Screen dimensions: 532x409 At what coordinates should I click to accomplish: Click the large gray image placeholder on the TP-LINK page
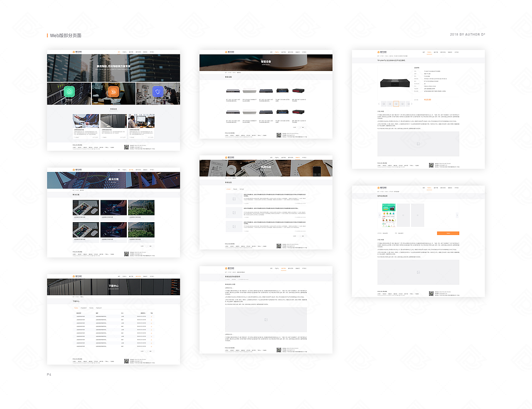click(x=419, y=144)
